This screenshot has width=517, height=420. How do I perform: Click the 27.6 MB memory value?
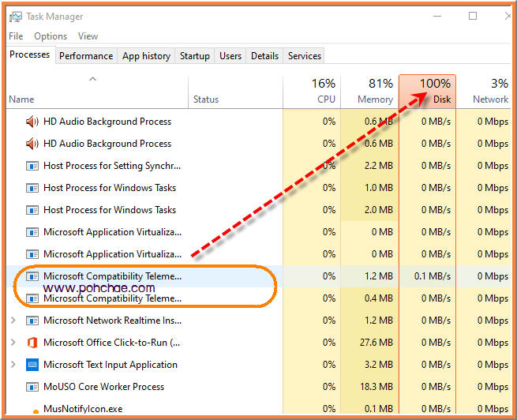pos(377,343)
